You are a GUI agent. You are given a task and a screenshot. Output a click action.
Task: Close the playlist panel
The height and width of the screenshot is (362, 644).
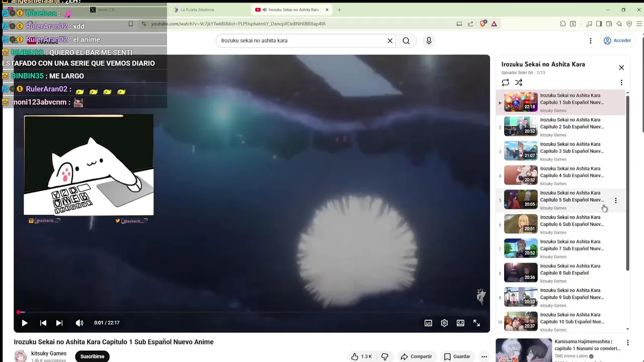tap(621, 67)
